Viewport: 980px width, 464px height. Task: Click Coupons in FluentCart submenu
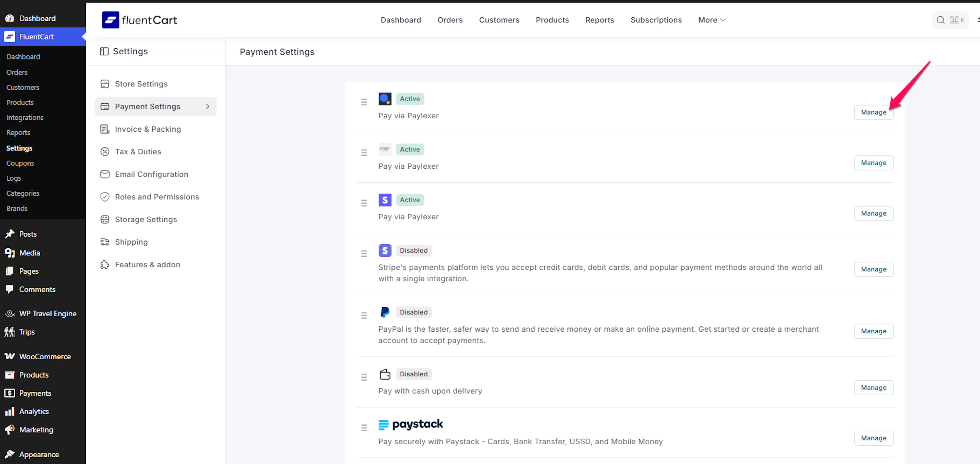tap(20, 163)
